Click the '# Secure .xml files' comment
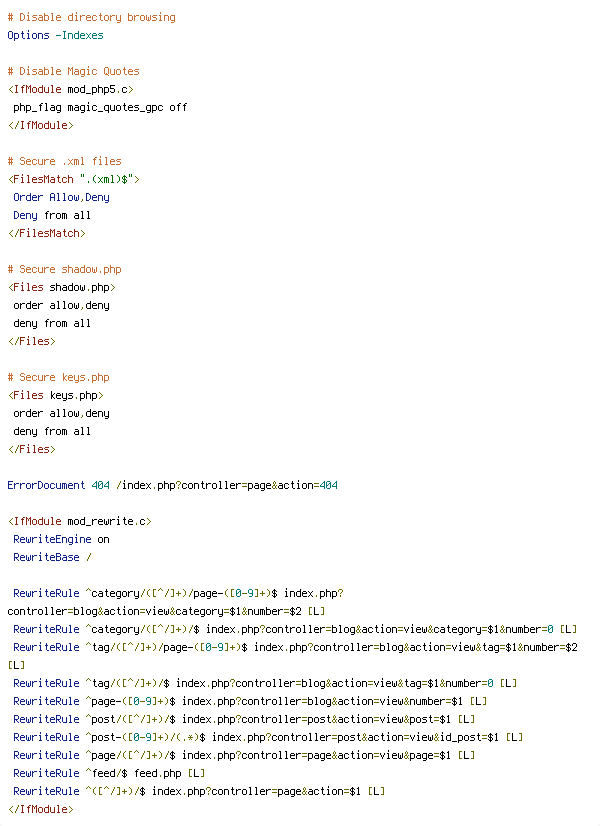600x826 pixels. coord(65,161)
